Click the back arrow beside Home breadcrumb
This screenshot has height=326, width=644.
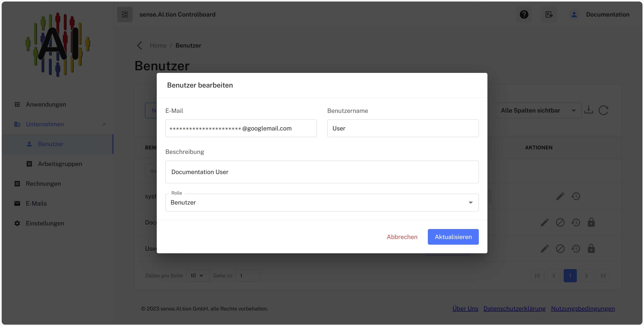pyautogui.click(x=140, y=45)
